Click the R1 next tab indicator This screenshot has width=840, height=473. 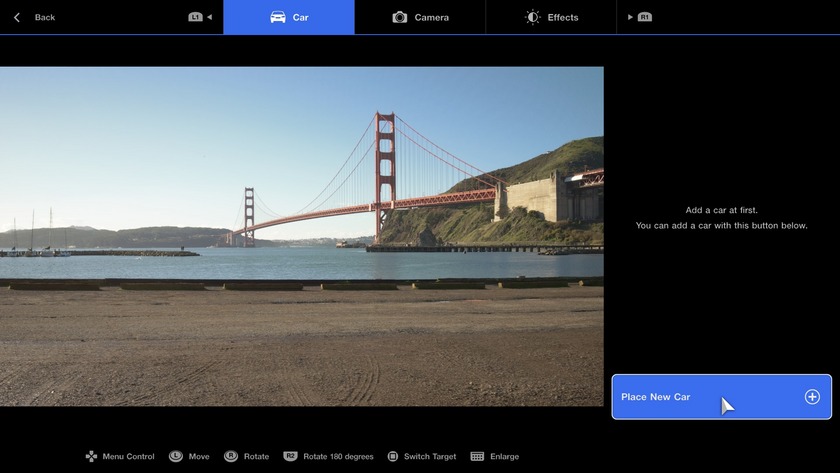coord(640,17)
